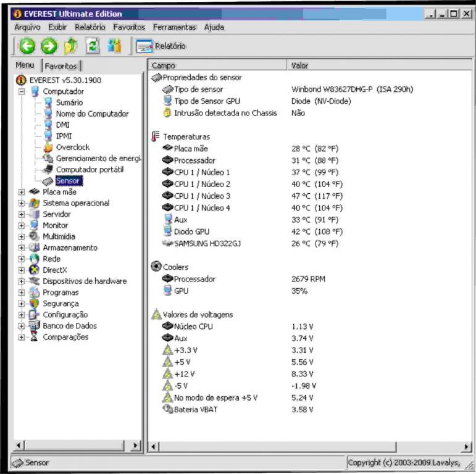Click the right pane scroll right arrow

[x=467, y=447]
